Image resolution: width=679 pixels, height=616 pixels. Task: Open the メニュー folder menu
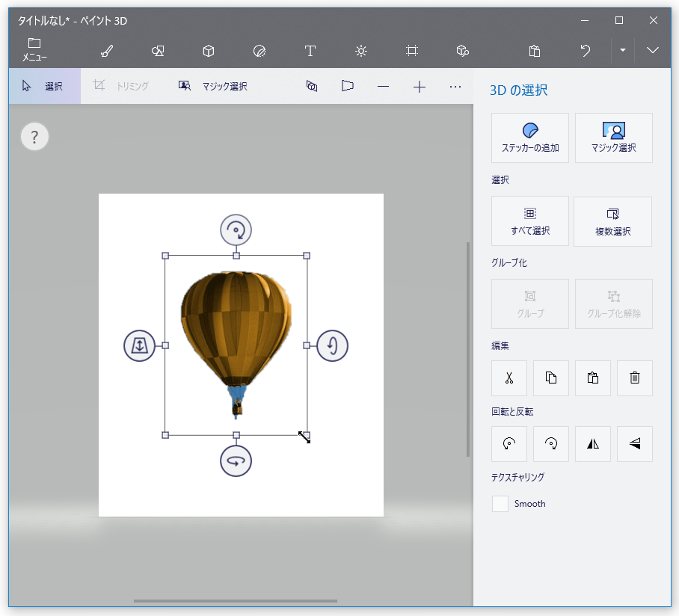[x=34, y=50]
